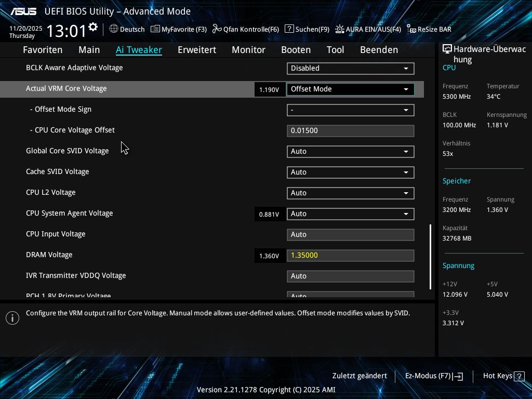
Task: Click the Qfan fan icon
Action: pyautogui.click(x=217, y=29)
